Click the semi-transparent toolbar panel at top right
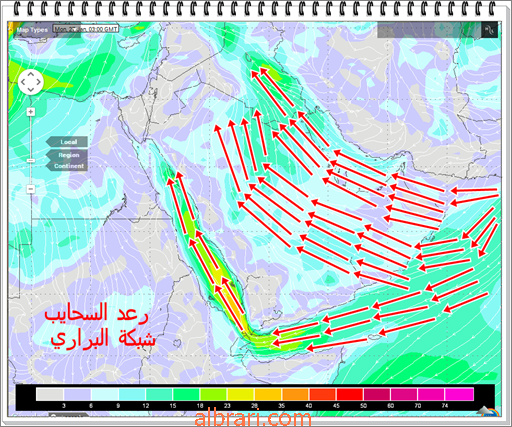 (429, 30)
